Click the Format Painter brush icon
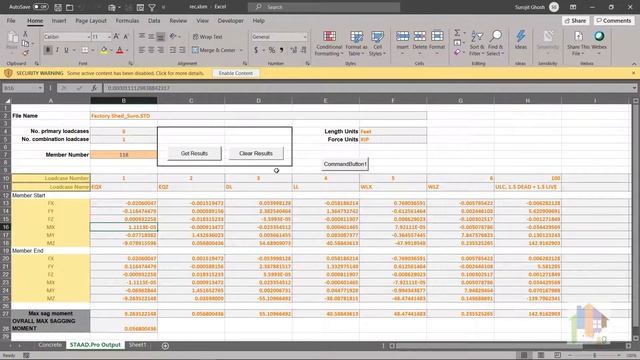640x360 pixels. pos(25,52)
